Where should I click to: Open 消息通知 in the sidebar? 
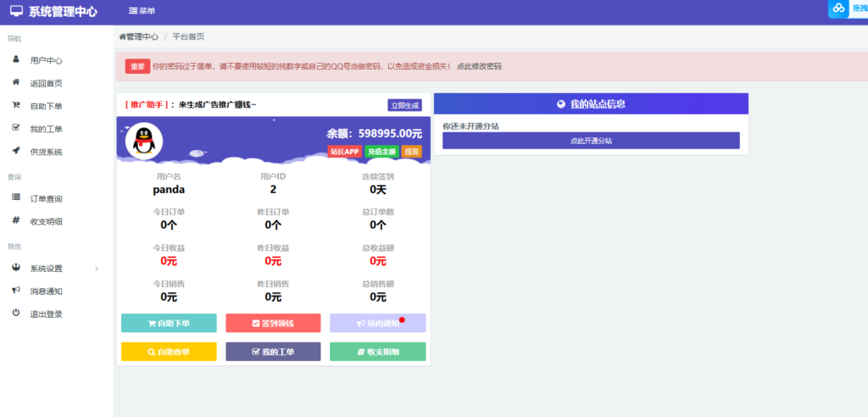[x=46, y=292]
